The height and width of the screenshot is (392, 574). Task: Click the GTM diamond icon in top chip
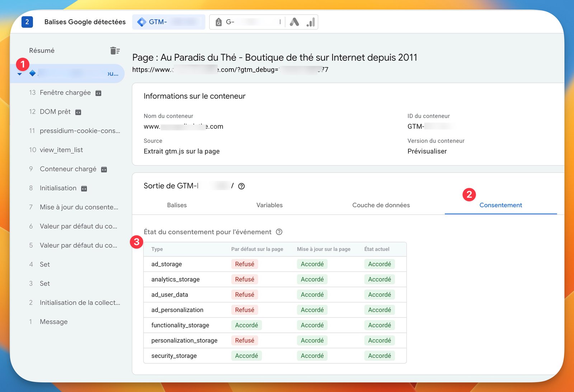(142, 22)
